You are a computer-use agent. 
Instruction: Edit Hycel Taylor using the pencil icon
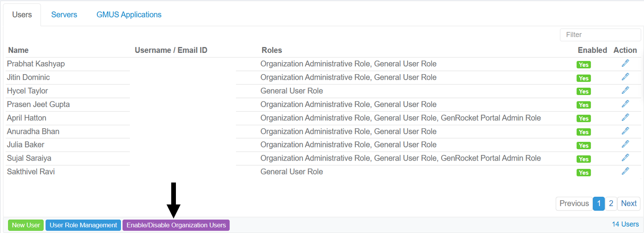click(625, 91)
